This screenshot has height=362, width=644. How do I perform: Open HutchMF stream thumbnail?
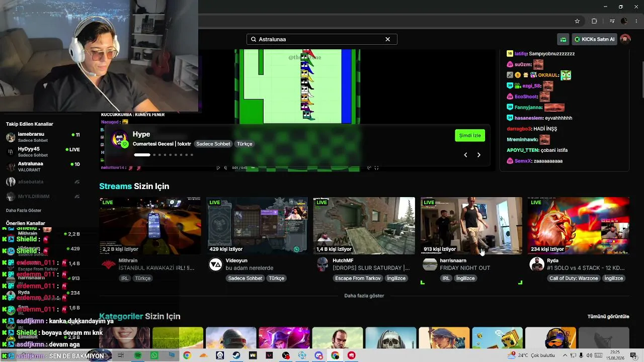(x=364, y=226)
